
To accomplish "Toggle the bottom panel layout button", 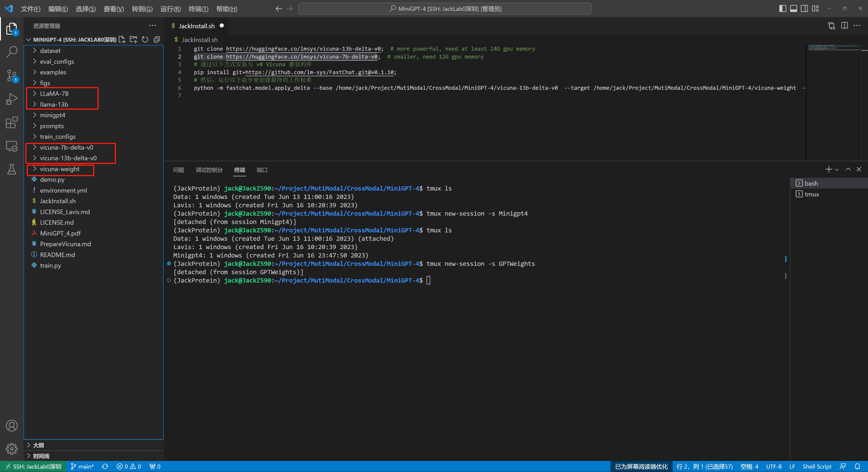I will coord(793,9).
